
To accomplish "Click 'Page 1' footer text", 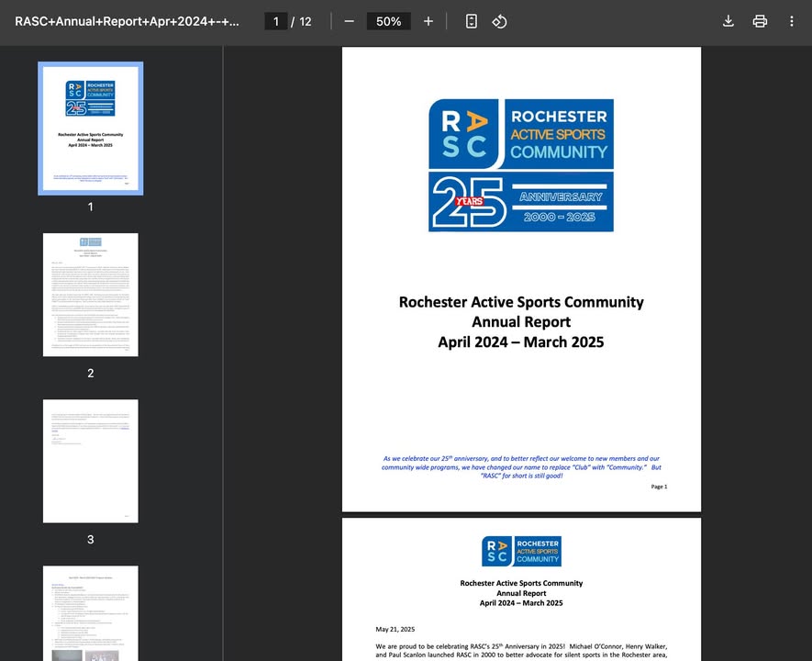I will (x=659, y=487).
